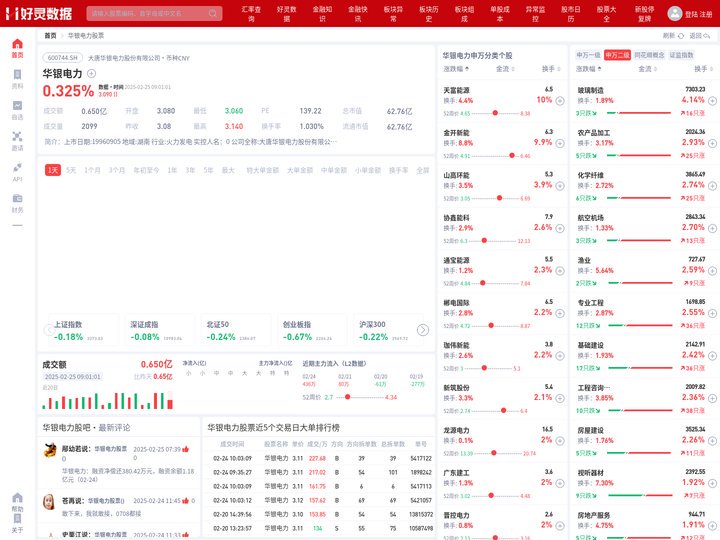Click 登陆 注册 link

click(698, 14)
